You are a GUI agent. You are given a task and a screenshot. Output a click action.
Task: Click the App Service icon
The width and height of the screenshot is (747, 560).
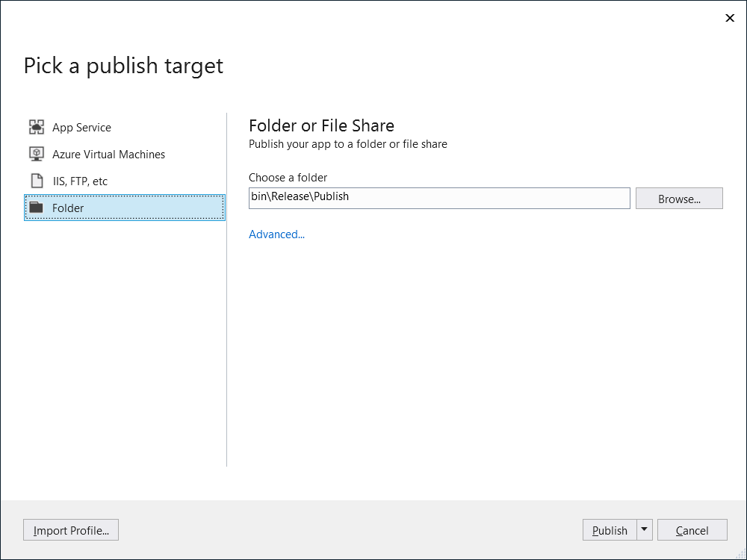(x=37, y=127)
